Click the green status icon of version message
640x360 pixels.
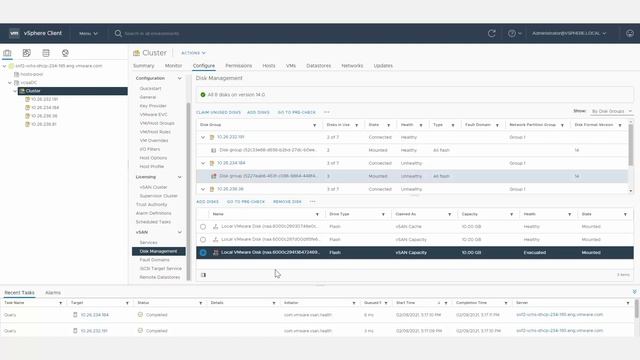[203, 95]
